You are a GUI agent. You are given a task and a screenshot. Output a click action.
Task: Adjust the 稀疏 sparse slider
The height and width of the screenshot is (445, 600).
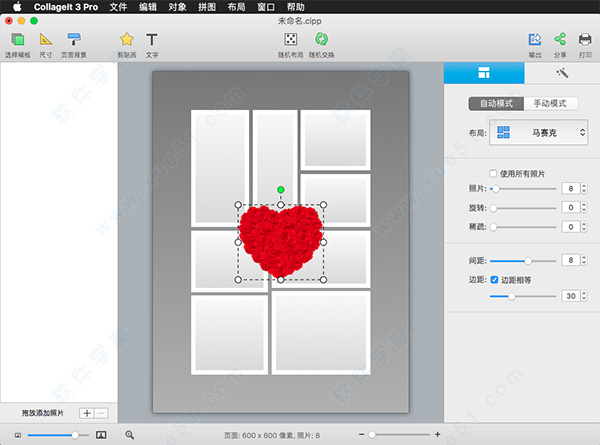coord(523,227)
